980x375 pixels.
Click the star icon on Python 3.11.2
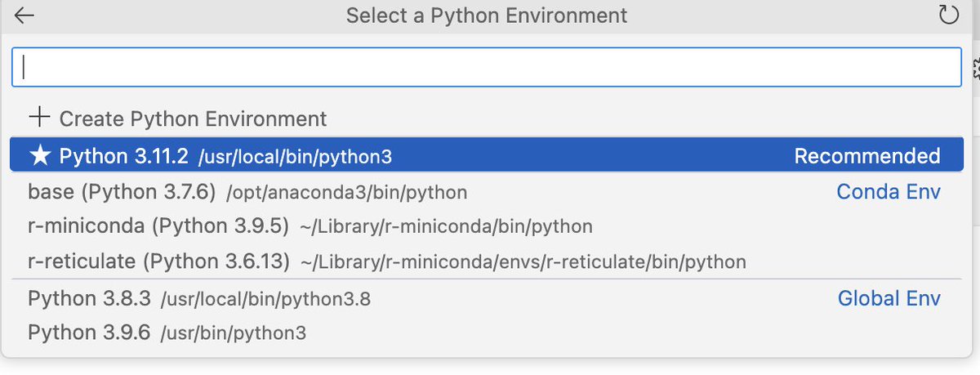(39, 155)
